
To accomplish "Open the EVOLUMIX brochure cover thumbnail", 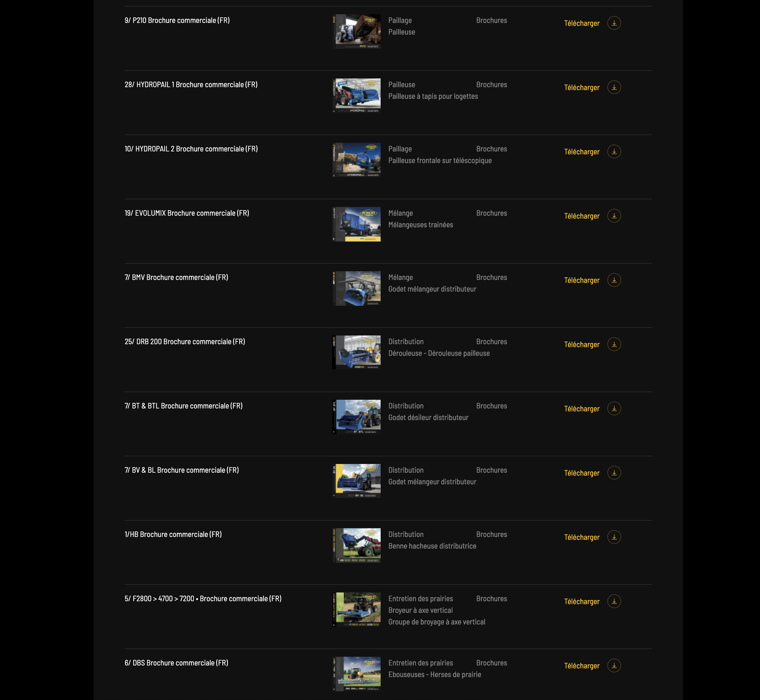I will [356, 224].
